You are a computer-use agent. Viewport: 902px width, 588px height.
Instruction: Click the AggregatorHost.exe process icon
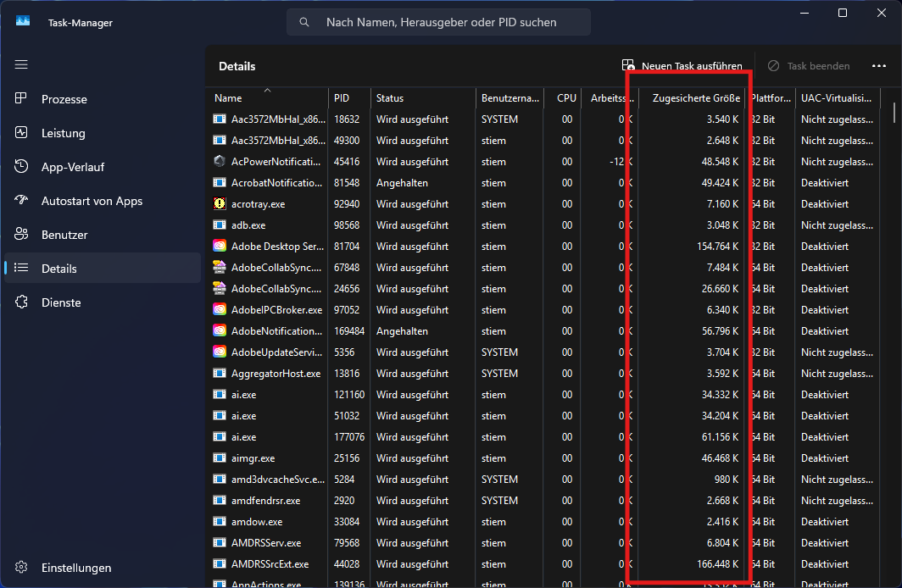point(220,373)
